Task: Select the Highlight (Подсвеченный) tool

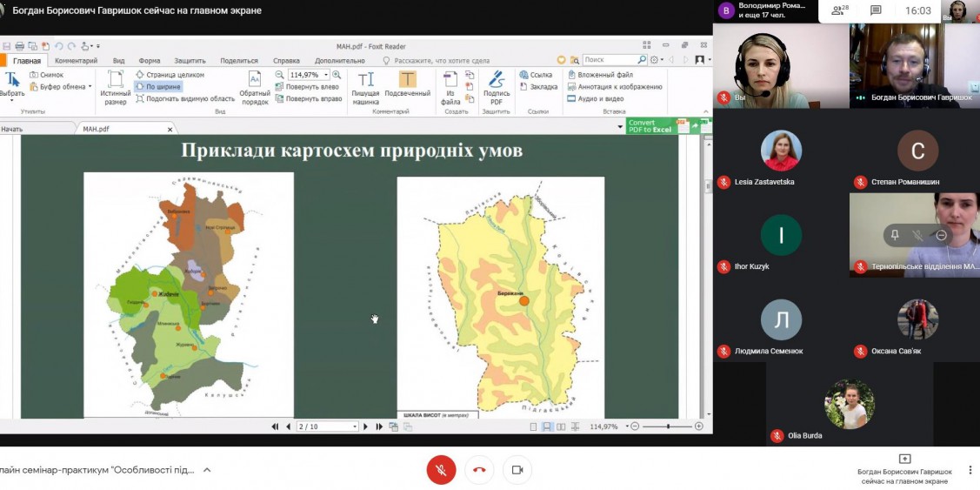Action: click(407, 86)
